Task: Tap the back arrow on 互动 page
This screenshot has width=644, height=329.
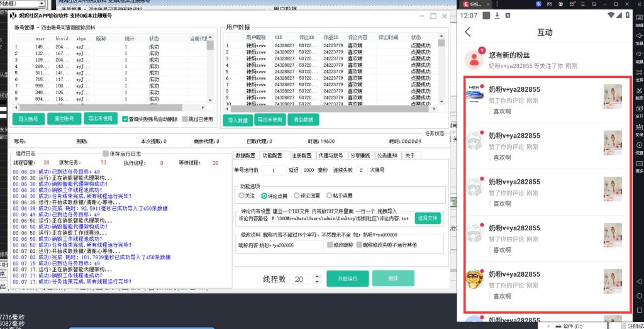Action: [x=467, y=32]
